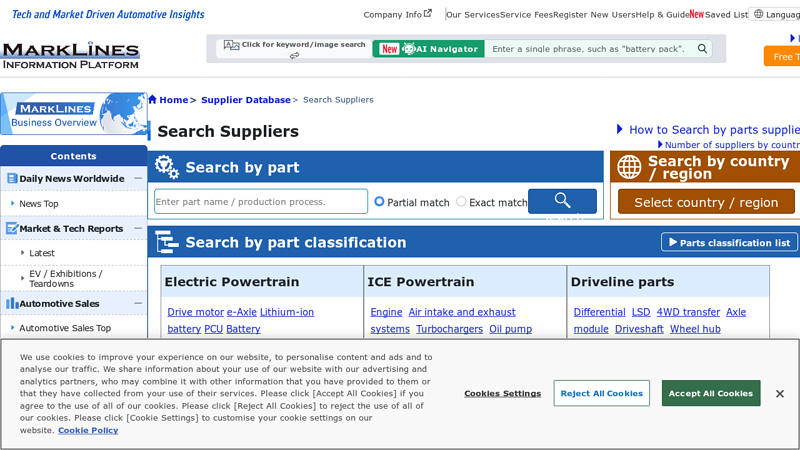Open Cookies Settings
This screenshot has width=800, height=450.
(503, 393)
